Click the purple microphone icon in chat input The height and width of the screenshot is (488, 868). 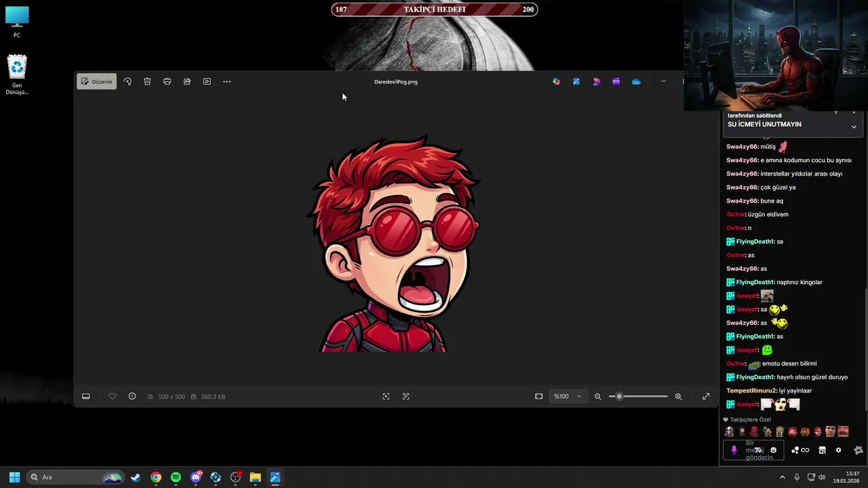(734, 450)
